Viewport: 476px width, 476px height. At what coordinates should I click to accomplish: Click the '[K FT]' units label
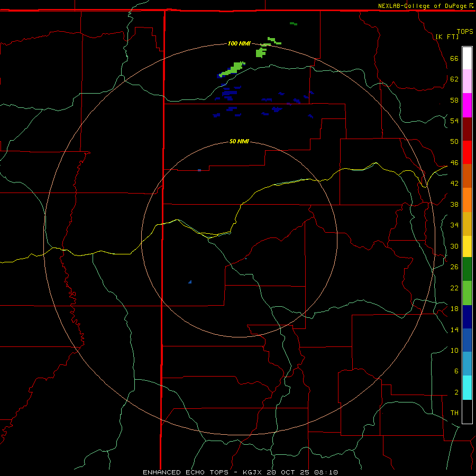coord(447,36)
